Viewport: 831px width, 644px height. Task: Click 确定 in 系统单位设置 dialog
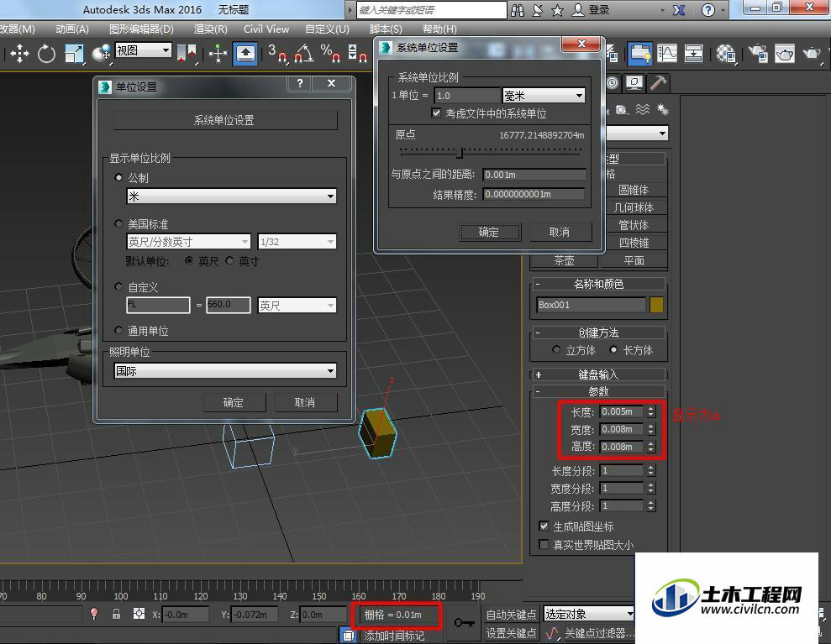(x=489, y=232)
